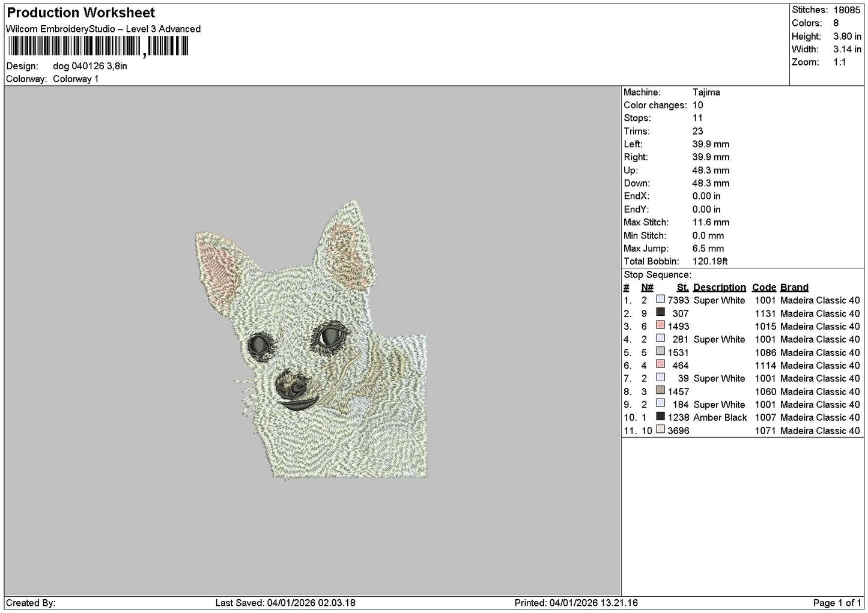Image resolution: width=868 pixels, height=613 pixels.
Task: Select the Max Stitch value 11.6 mm
Action: tap(711, 222)
